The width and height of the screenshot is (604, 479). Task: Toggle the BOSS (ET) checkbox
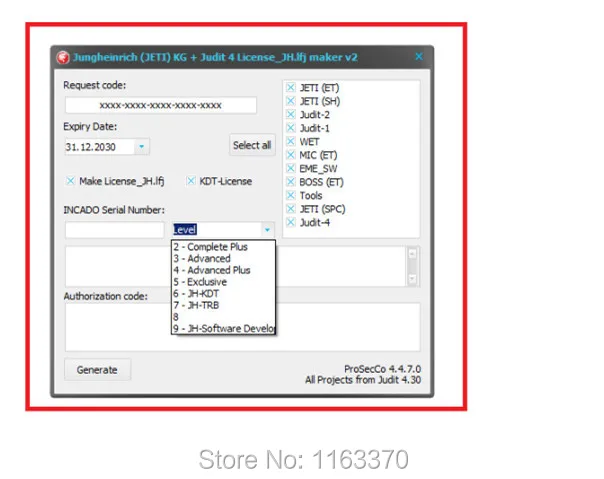(x=291, y=182)
